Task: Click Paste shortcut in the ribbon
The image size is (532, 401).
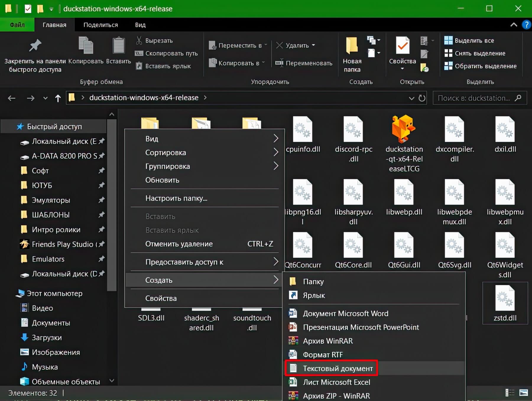Action: click(x=163, y=66)
